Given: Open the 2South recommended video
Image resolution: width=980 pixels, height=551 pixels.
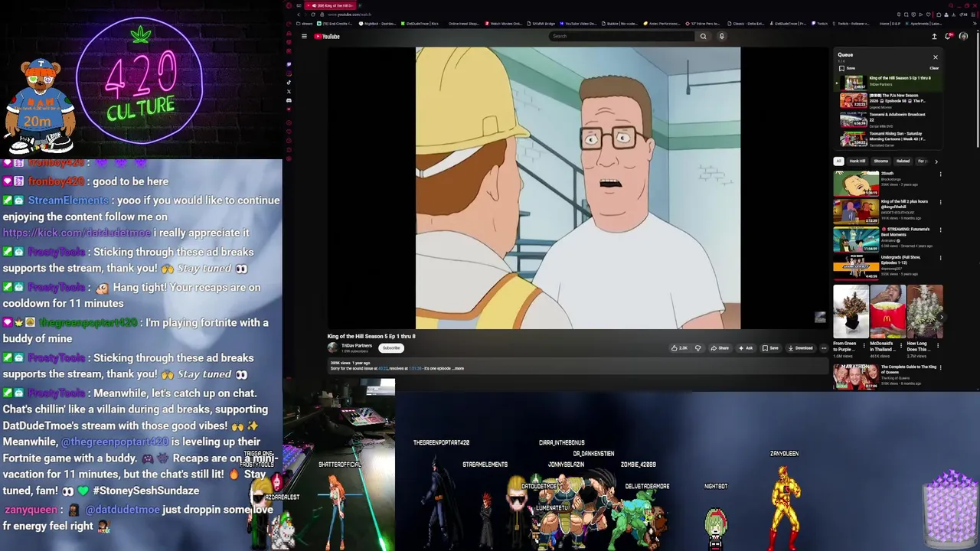Looking at the screenshot, I should [856, 184].
